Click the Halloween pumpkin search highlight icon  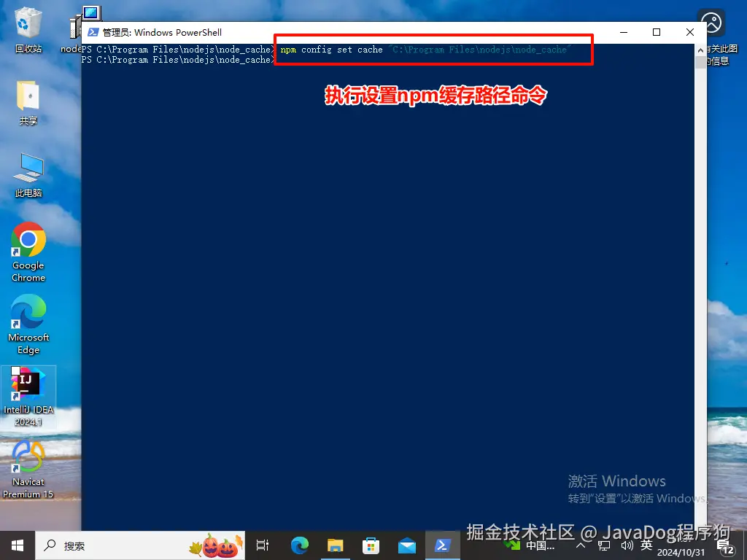(217, 545)
